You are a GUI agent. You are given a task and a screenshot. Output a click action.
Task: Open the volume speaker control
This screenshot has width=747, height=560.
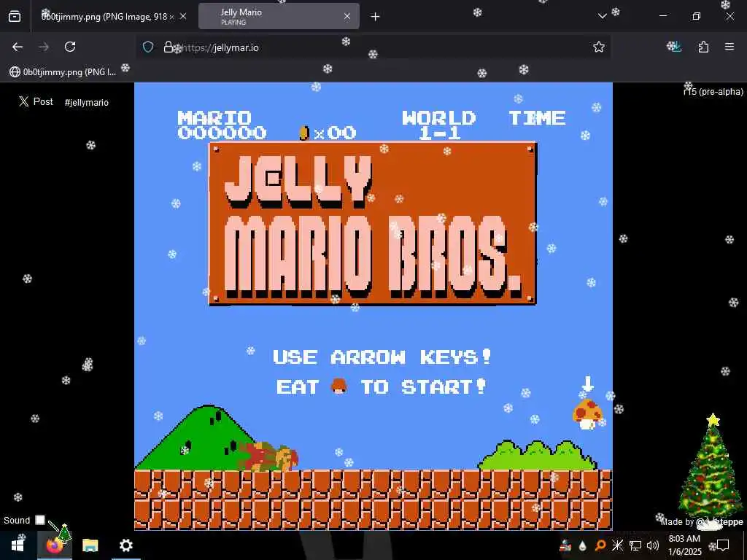[653, 545]
